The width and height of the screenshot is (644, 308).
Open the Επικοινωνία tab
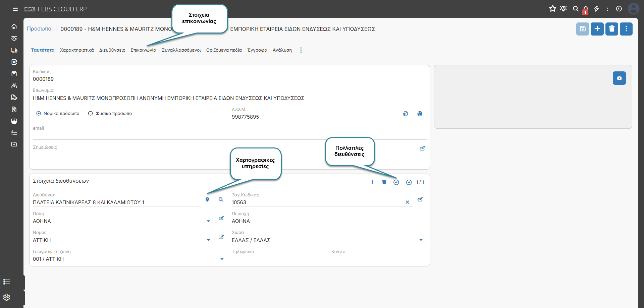[144, 50]
